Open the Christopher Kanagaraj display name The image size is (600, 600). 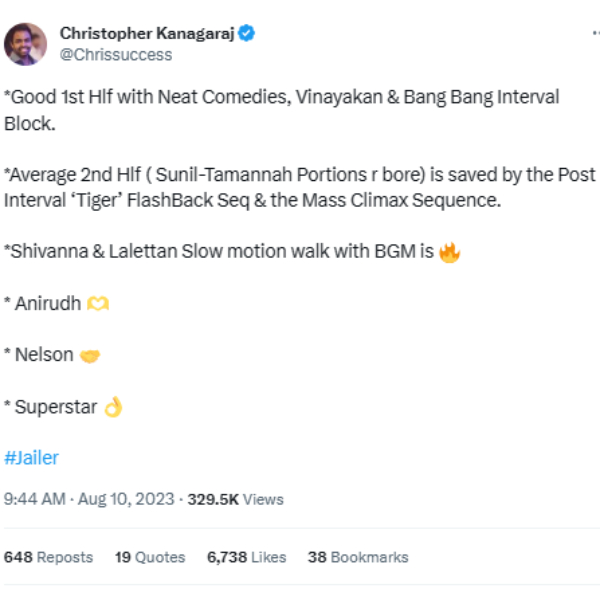point(147,34)
